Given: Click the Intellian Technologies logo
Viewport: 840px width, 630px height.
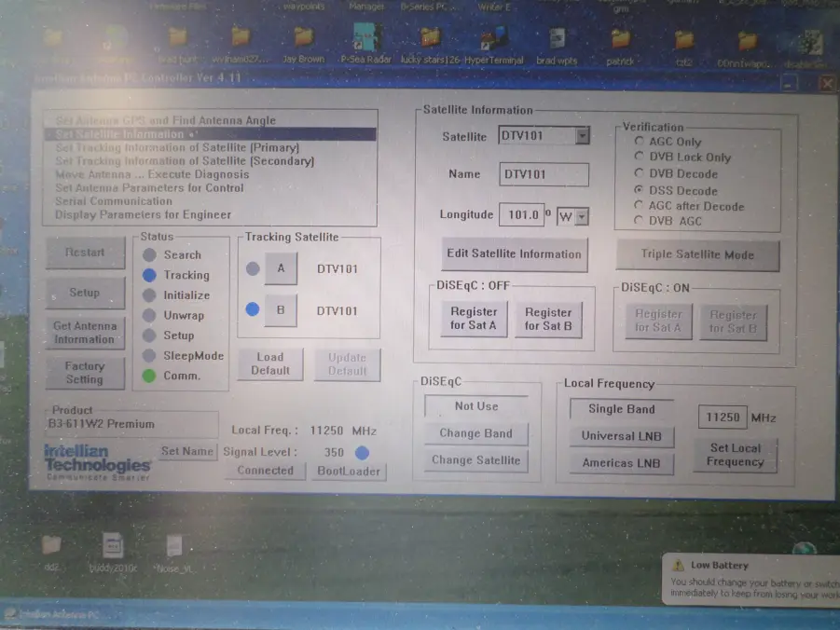Looking at the screenshot, I should tap(97, 459).
